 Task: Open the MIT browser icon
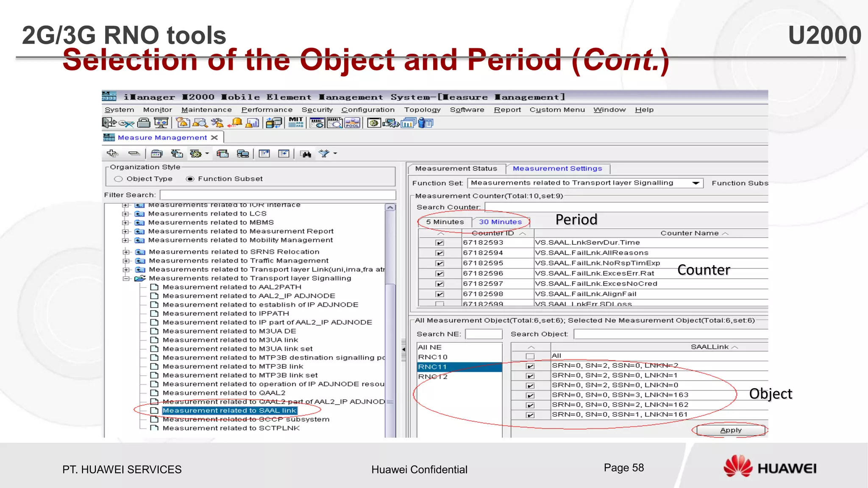pyautogui.click(x=296, y=123)
